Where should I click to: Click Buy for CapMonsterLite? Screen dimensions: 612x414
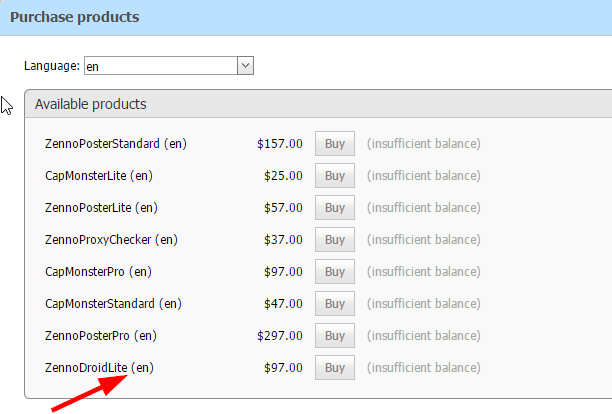pos(334,176)
